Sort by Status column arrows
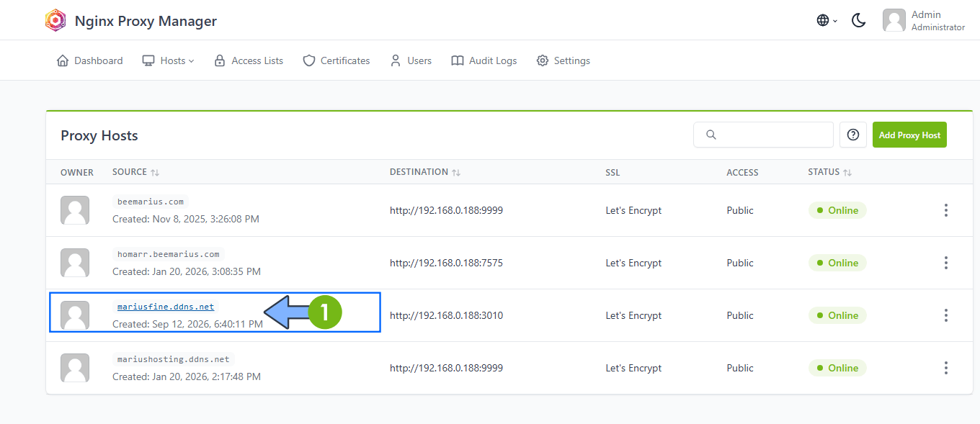 (x=847, y=173)
